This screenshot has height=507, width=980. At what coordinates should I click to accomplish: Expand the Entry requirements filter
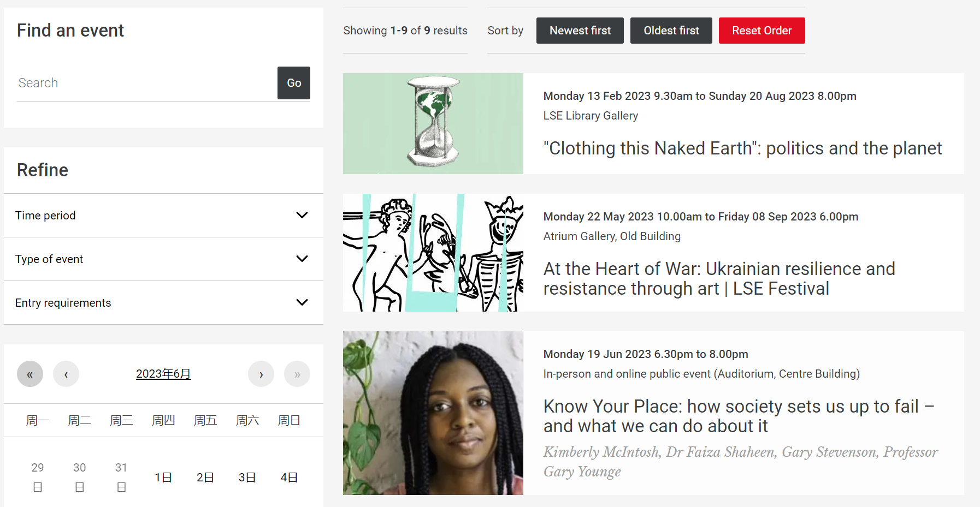[x=163, y=302]
